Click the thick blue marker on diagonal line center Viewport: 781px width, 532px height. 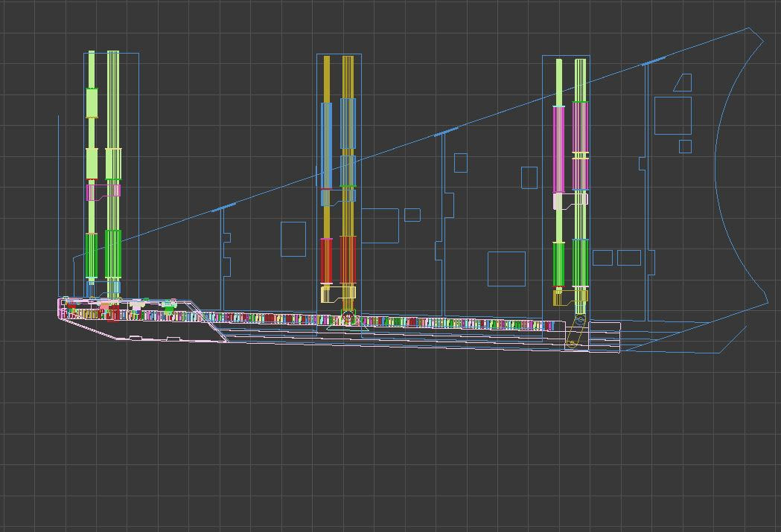click(x=446, y=132)
